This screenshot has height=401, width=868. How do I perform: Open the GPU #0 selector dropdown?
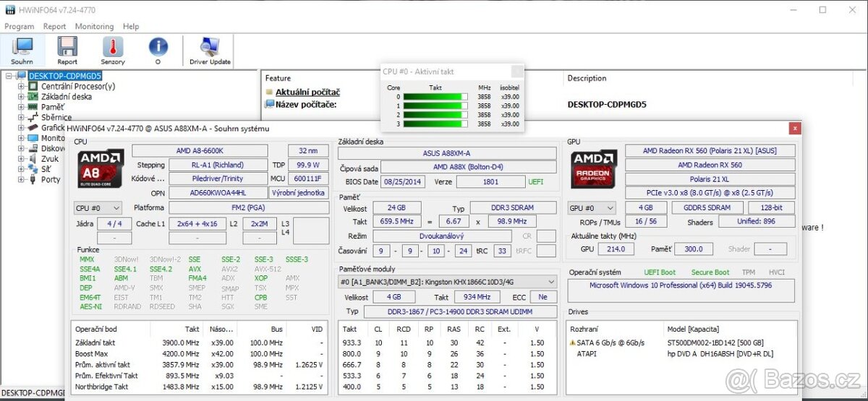pos(592,207)
